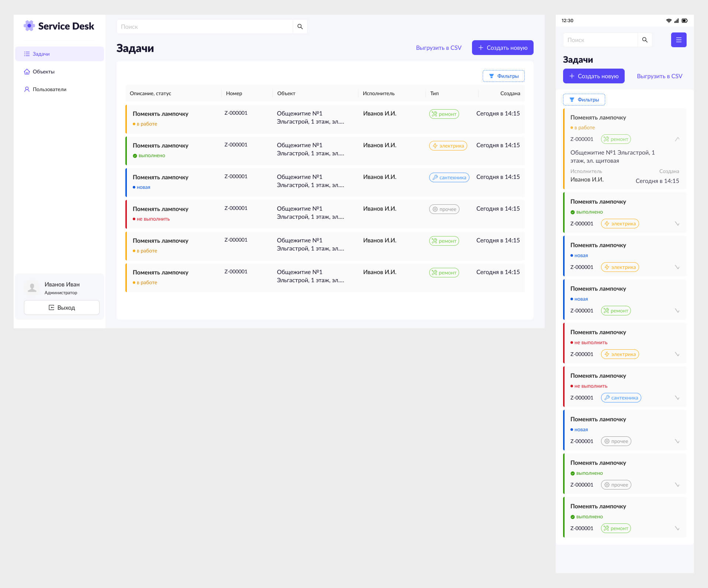Viewport: 708px width, 588px height.
Task: Open desktop Фильтры dropdown
Action: 503,76
